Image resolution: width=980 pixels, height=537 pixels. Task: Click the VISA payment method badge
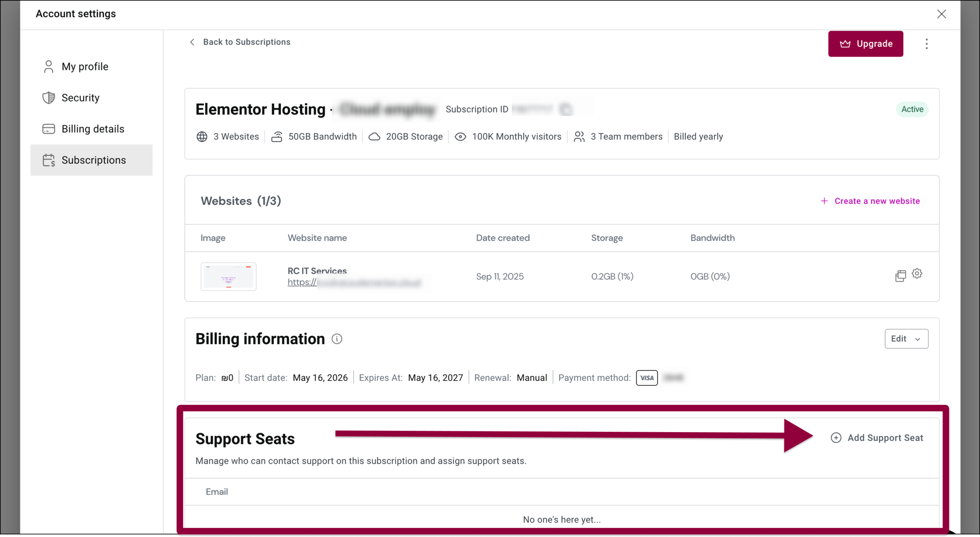coord(647,378)
